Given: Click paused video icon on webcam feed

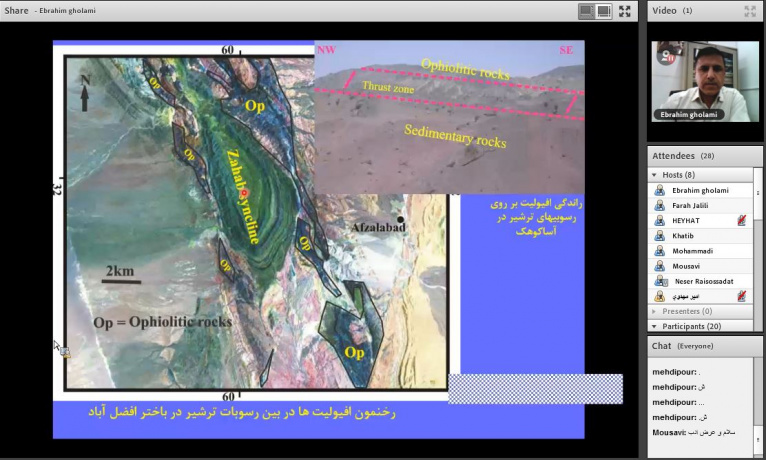Looking at the screenshot, I should coord(664,56).
